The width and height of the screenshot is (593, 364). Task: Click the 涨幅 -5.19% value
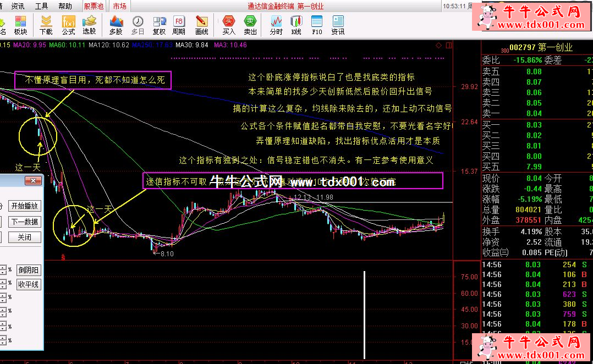pyautogui.click(x=530, y=199)
